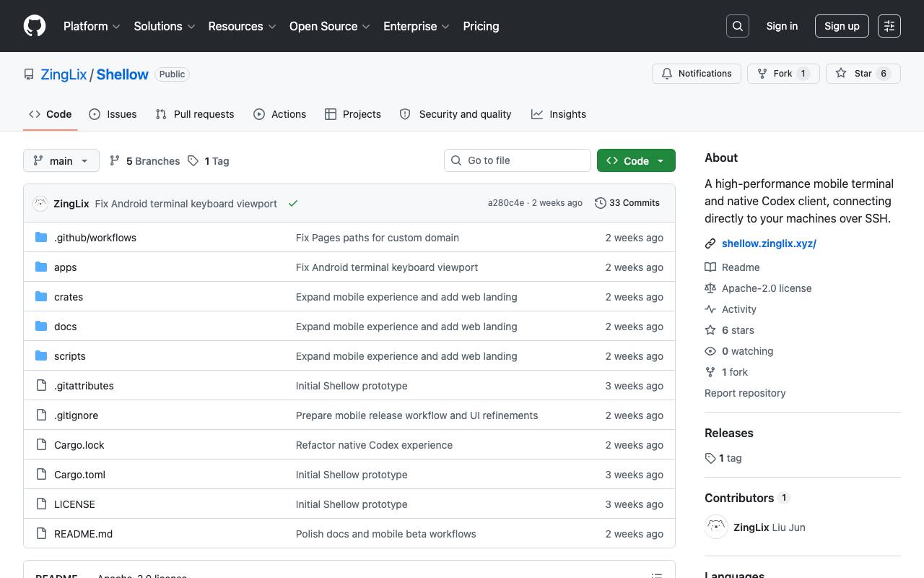View commit check status green checkmark
Viewport: 924px width, 578px height.
[x=293, y=204]
